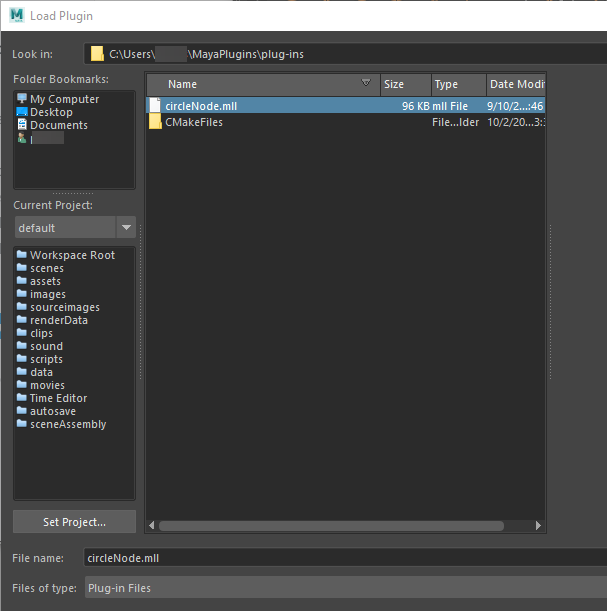Click the mll File type cell
Viewport: 607px width, 611px height.
coord(450,106)
